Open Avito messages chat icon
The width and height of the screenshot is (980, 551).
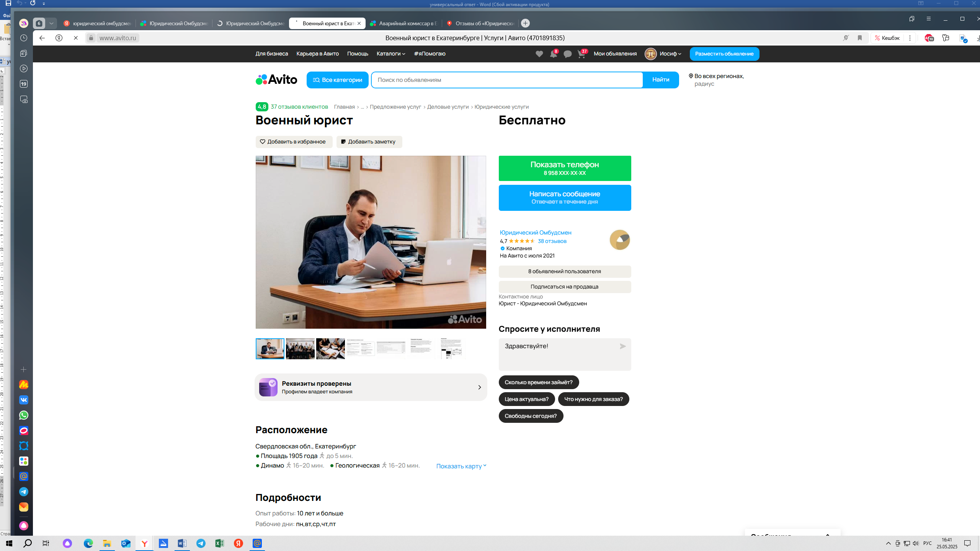568,54
